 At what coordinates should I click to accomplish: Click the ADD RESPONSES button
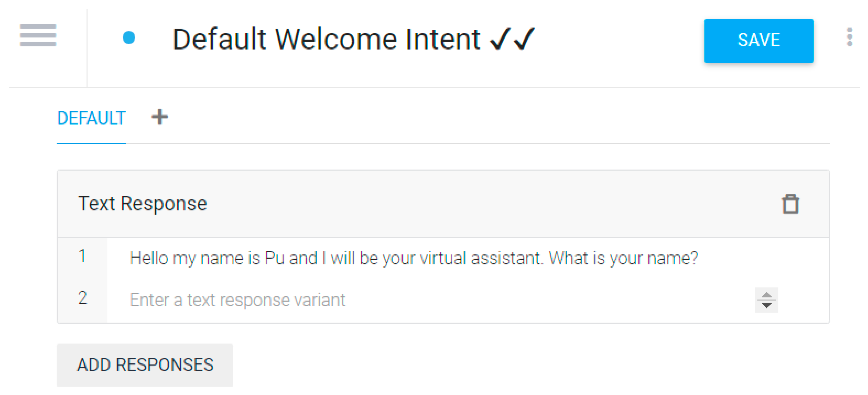145,365
